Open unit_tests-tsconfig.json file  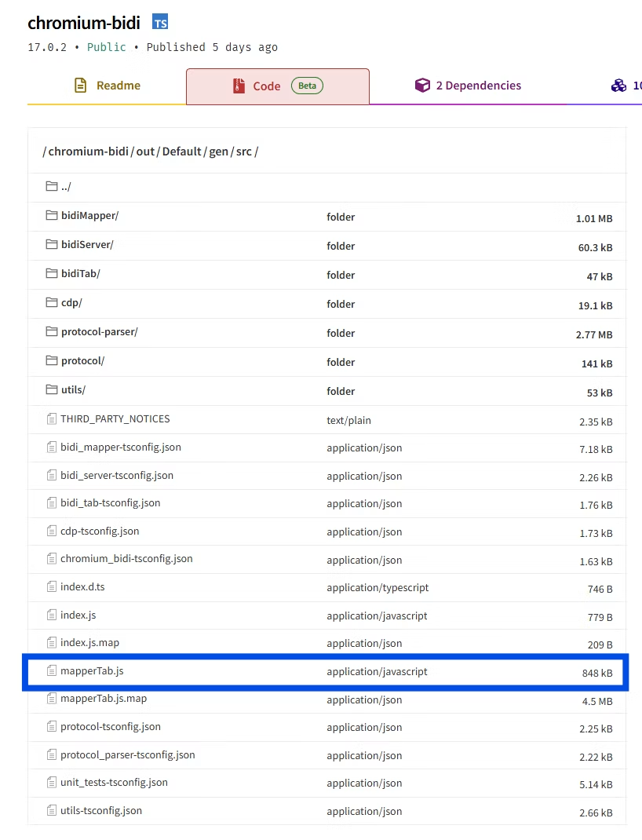point(114,783)
